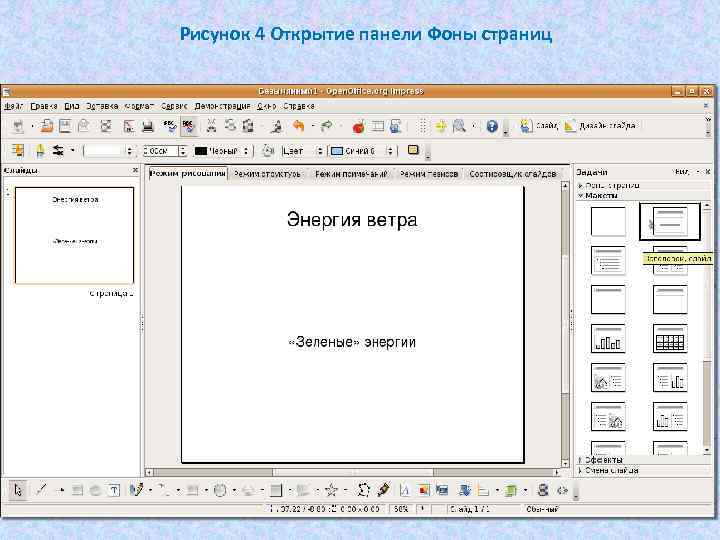Screen dimensions: 720x540
Task: Click the Area paint bucket icon
Action: (268, 151)
